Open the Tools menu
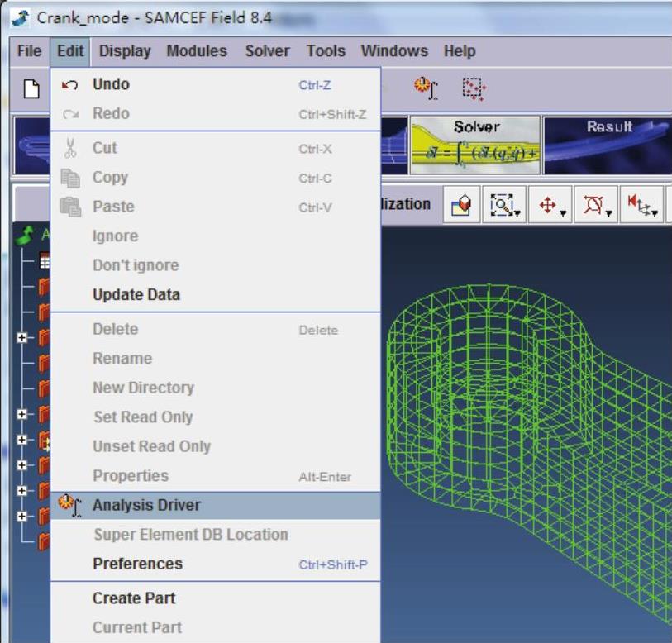This screenshot has width=672, height=643. [326, 51]
